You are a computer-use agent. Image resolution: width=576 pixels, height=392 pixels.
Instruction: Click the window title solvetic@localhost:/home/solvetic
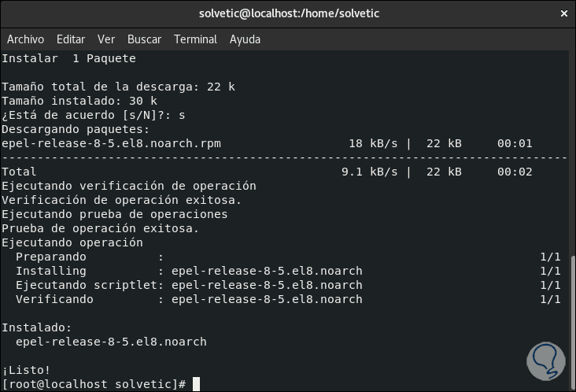[287, 13]
